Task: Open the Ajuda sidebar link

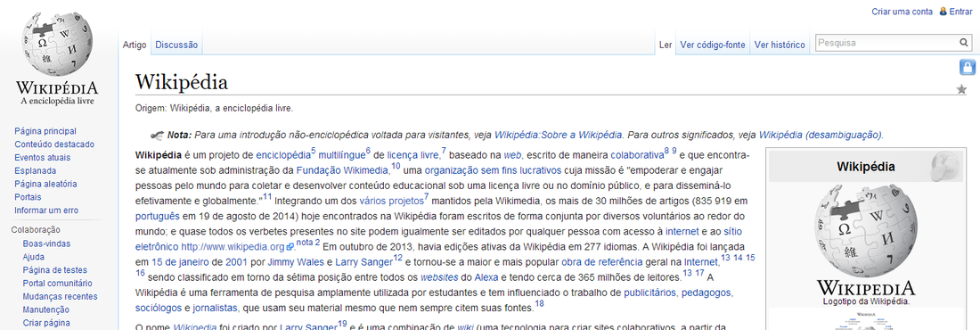Action: [x=33, y=257]
